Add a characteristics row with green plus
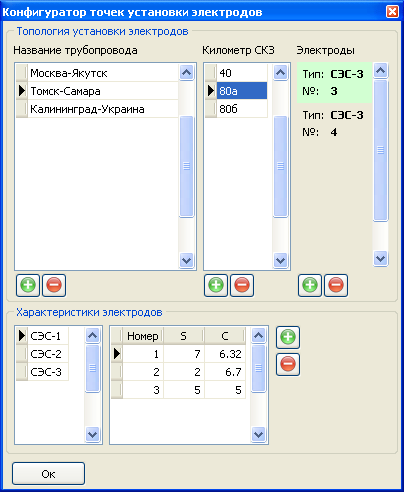This screenshot has height=492, width=404. click(x=288, y=337)
